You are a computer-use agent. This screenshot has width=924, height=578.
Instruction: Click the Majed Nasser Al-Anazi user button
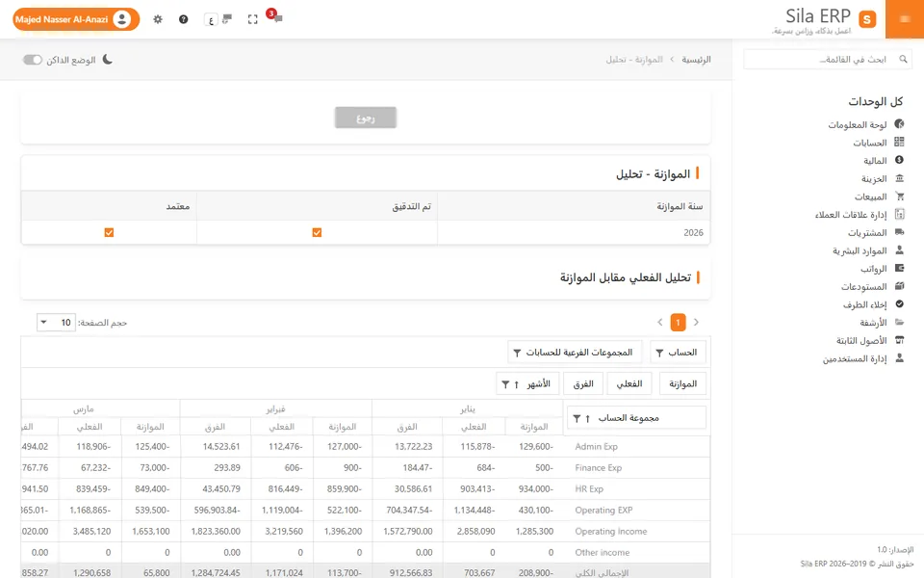(76, 19)
